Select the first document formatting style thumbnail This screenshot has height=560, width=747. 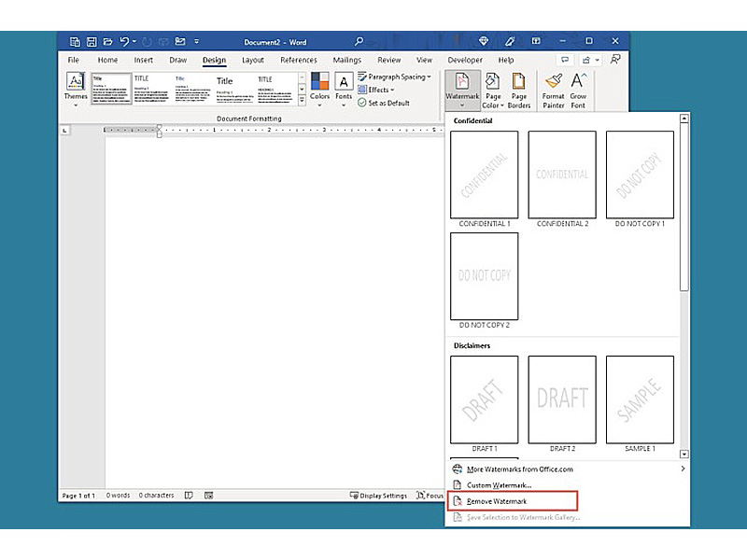[111, 89]
